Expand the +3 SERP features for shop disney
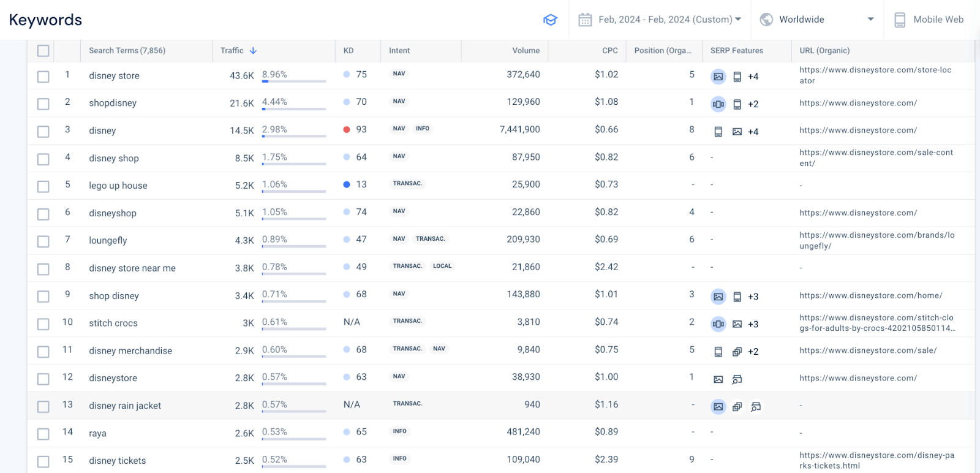The height and width of the screenshot is (473, 980). coord(753,297)
